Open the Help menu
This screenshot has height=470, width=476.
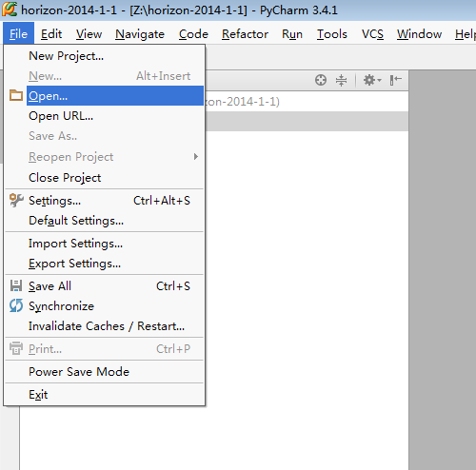pos(466,34)
